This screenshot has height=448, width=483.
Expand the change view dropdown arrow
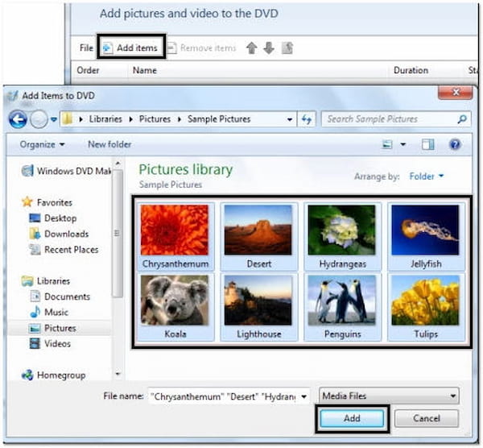pyautogui.click(x=402, y=145)
